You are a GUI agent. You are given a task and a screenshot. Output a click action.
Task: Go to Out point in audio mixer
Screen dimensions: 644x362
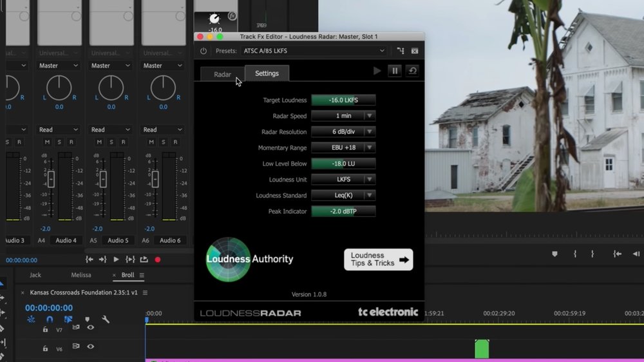click(x=102, y=260)
